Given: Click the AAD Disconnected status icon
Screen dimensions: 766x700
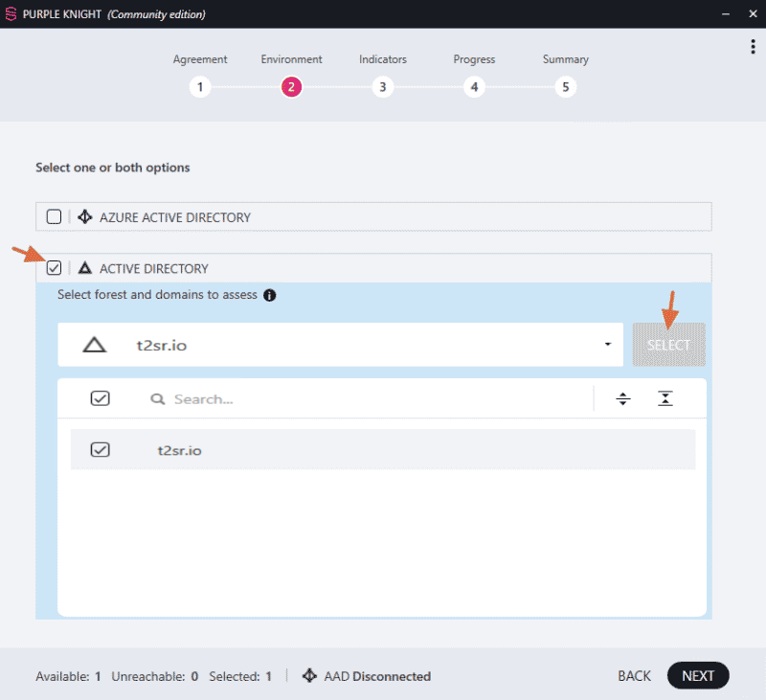Looking at the screenshot, I should [x=309, y=675].
